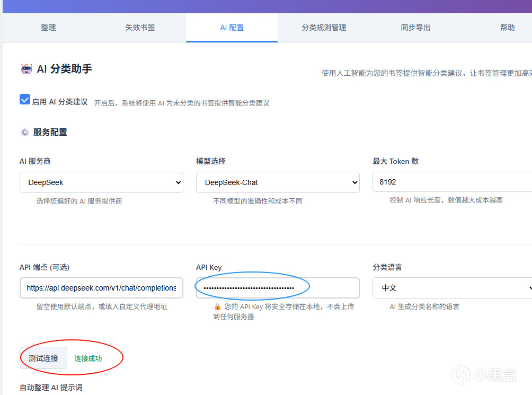
Task: Click the AI 分类助手 heading
Action: point(65,69)
